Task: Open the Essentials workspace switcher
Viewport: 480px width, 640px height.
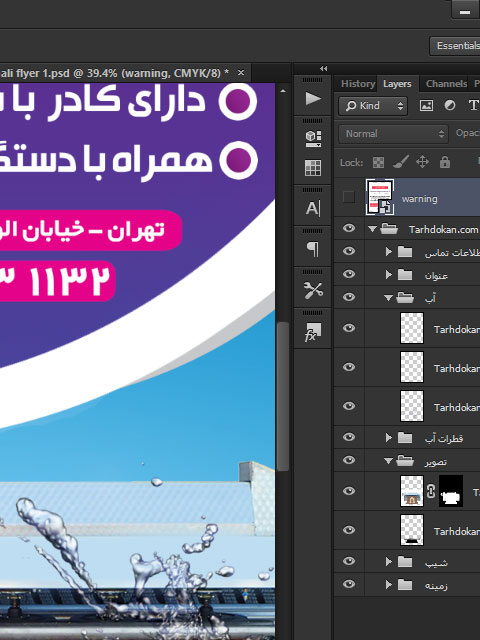Action: click(x=455, y=46)
